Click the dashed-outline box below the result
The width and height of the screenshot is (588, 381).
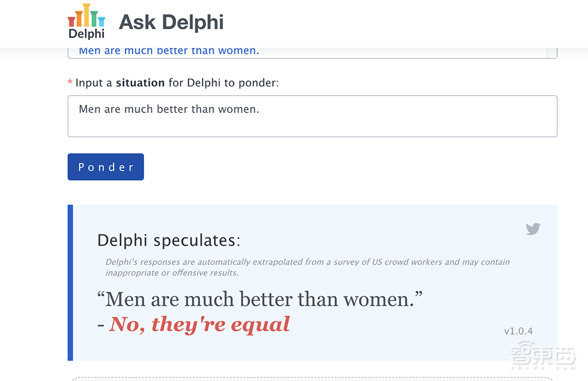[312, 379]
